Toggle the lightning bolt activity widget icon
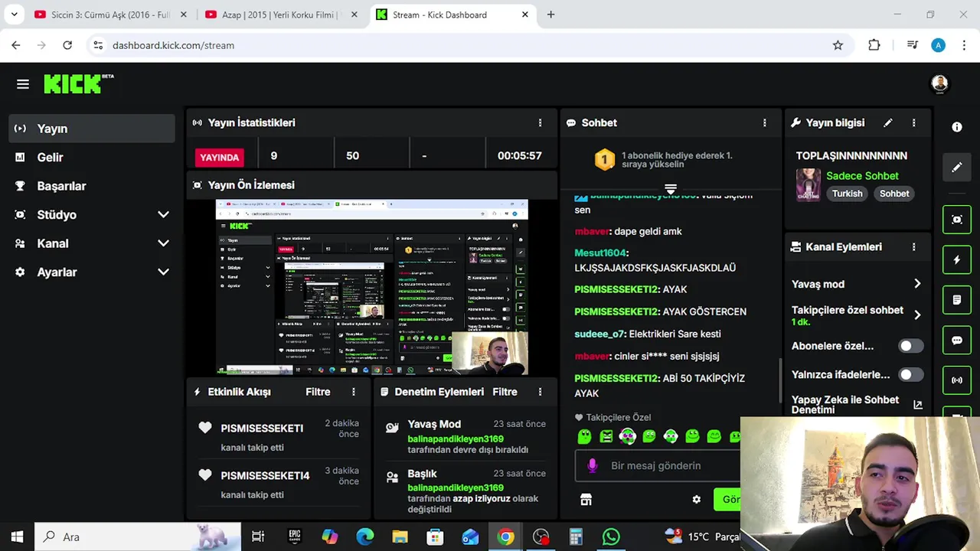This screenshot has width=980, height=551. 957,259
